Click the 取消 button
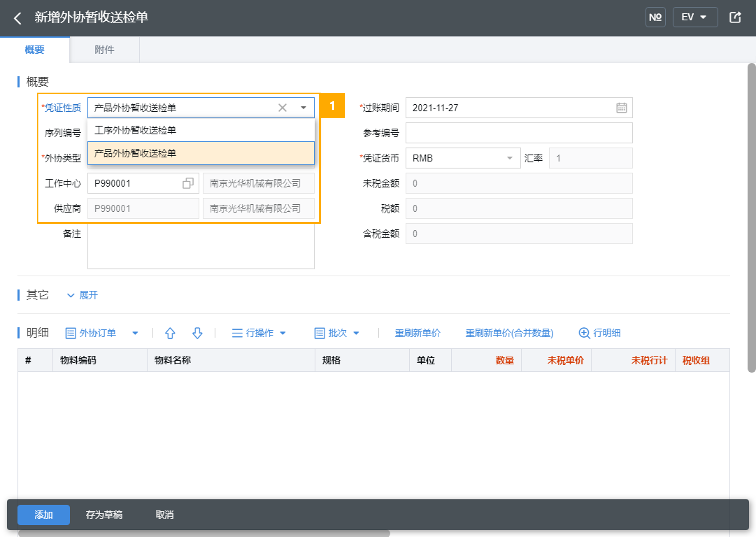Image resolution: width=756 pixels, height=537 pixels. (x=164, y=514)
